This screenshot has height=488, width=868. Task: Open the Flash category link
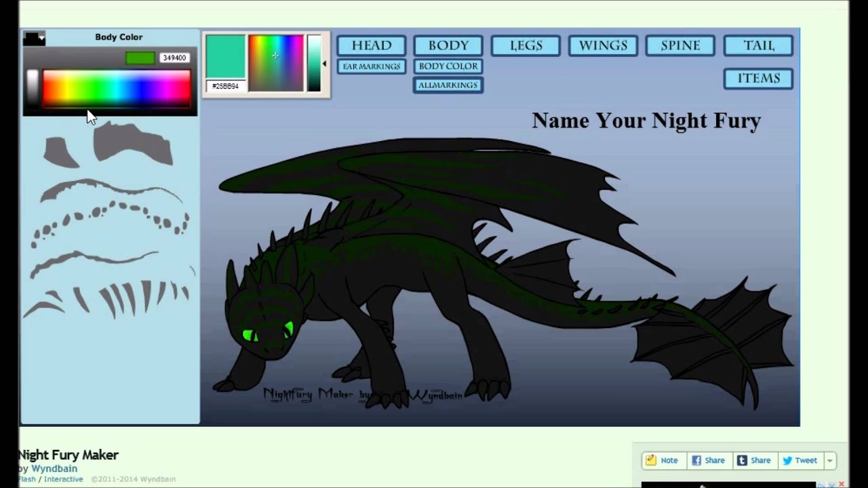point(27,479)
